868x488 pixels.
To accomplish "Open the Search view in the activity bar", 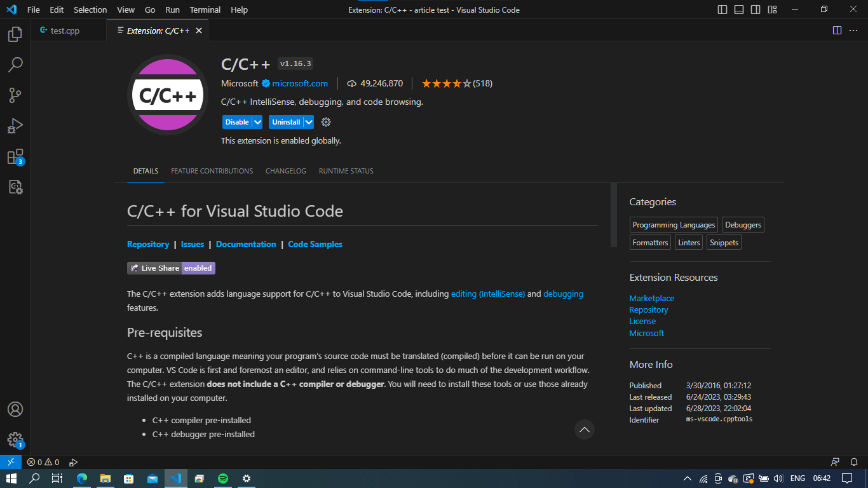I will [15, 65].
